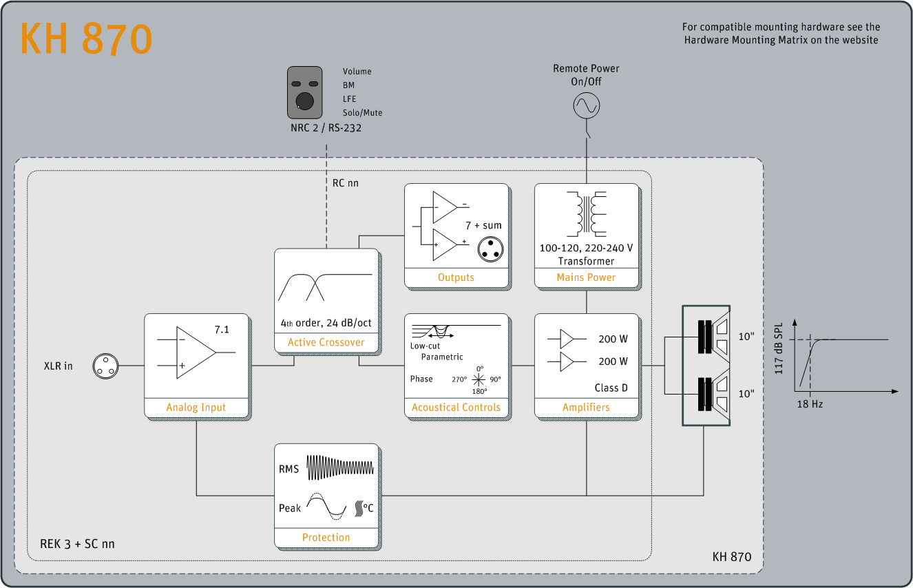Image resolution: width=913 pixels, height=588 pixels.
Task: Click the BM text by the remote
Action: click(349, 85)
